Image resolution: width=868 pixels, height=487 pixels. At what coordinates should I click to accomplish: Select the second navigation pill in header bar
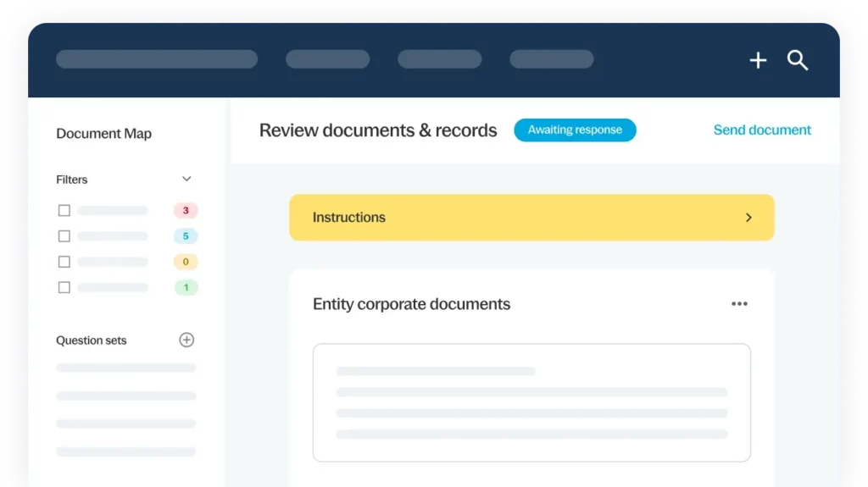click(327, 59)
